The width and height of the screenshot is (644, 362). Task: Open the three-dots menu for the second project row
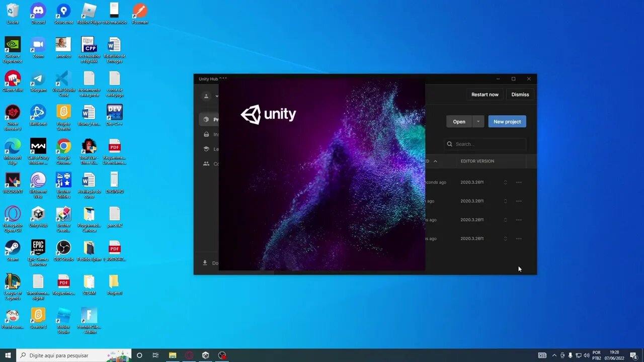519,201
